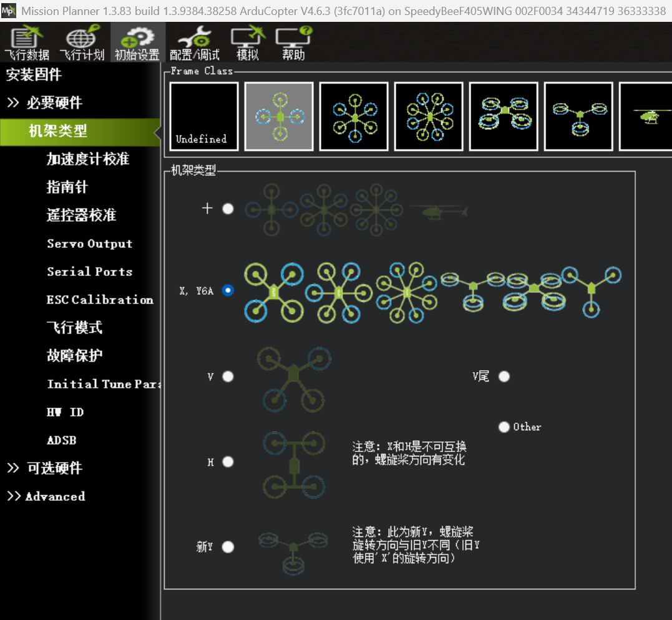
Task: Choose the 新Y frame type radio button
Action: (x=228, y=547)
